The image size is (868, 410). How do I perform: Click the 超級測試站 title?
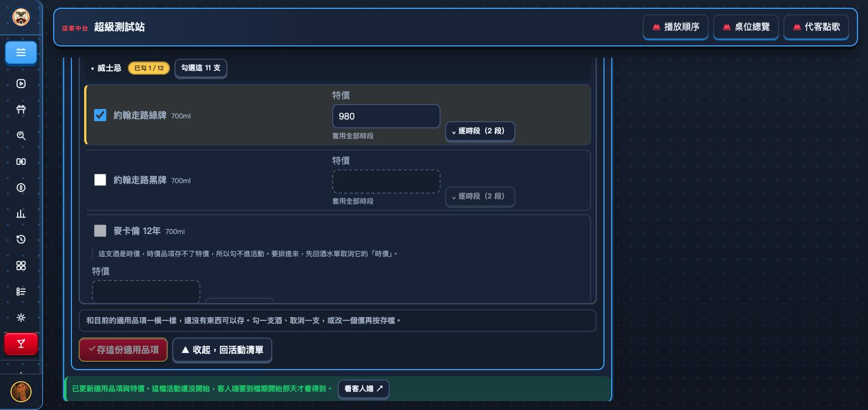coord(120,27)
